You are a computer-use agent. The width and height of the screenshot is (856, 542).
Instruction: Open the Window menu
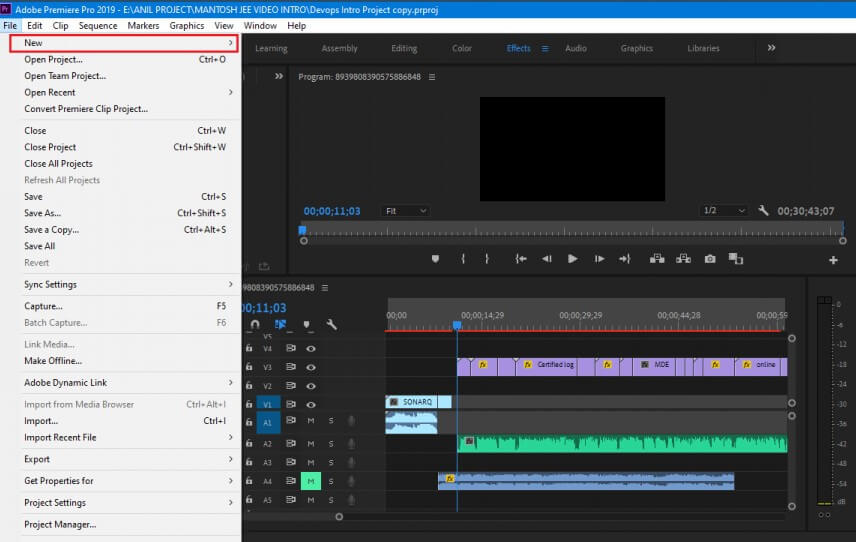(260, 26)
